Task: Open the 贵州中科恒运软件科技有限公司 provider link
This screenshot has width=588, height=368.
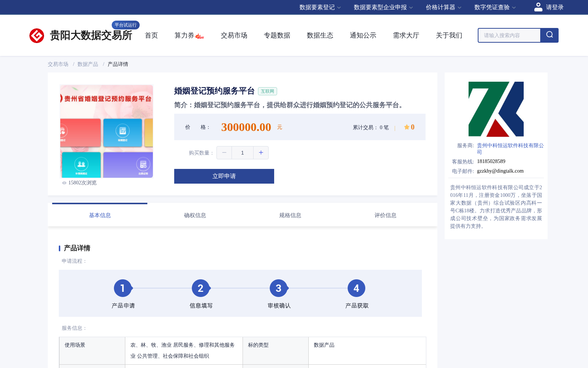Action: [x=510, y=149]
